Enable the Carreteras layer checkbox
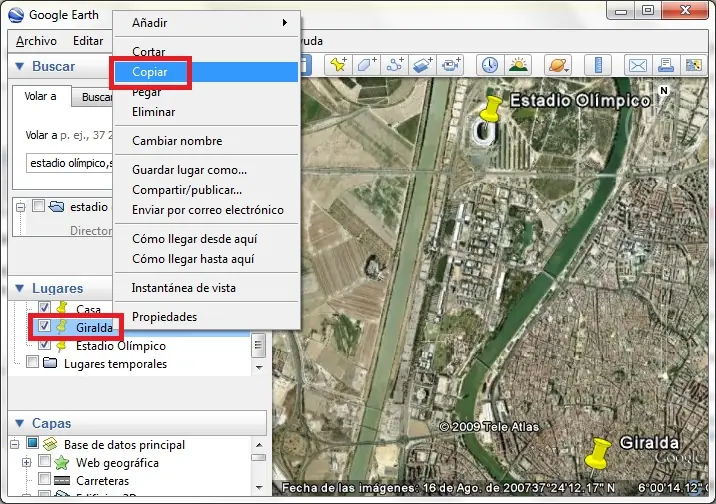 44,479
